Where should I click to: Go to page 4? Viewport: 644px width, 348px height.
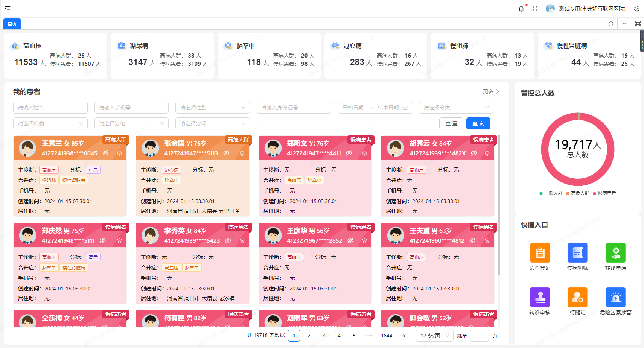339,336
